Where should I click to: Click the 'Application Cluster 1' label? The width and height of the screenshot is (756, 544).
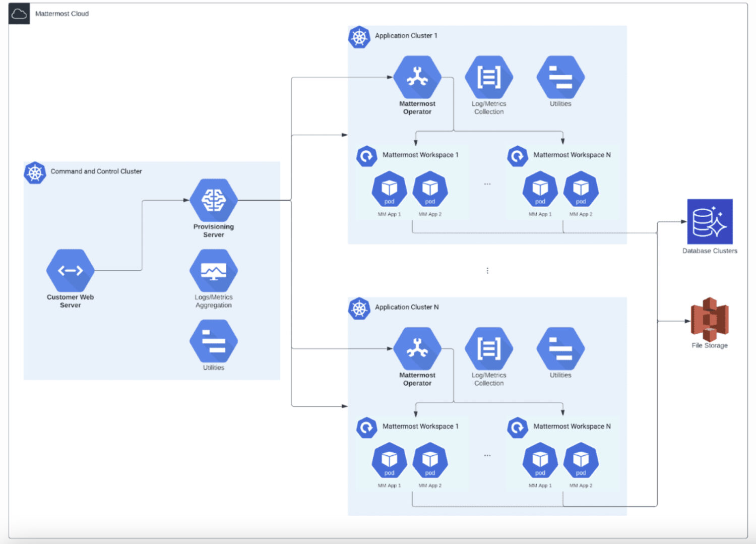(x=406, y=36)
